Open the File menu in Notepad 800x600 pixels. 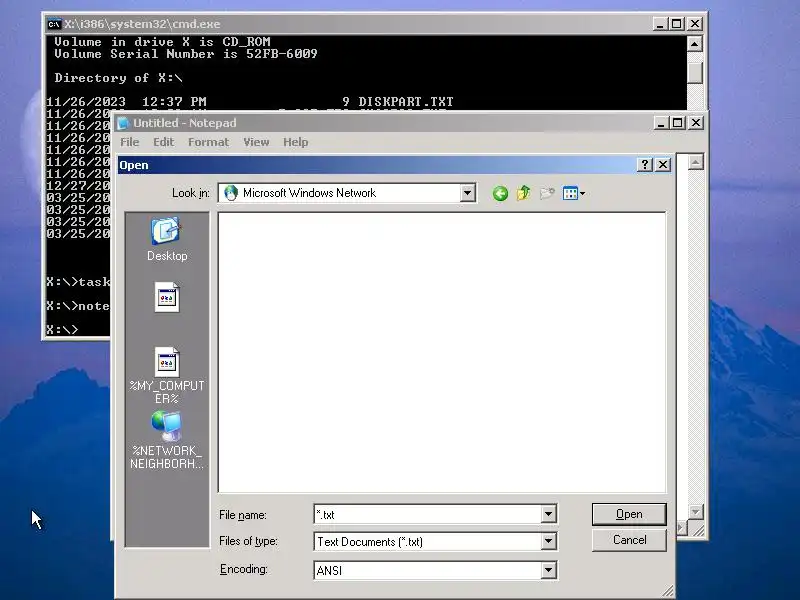(130, 142)
